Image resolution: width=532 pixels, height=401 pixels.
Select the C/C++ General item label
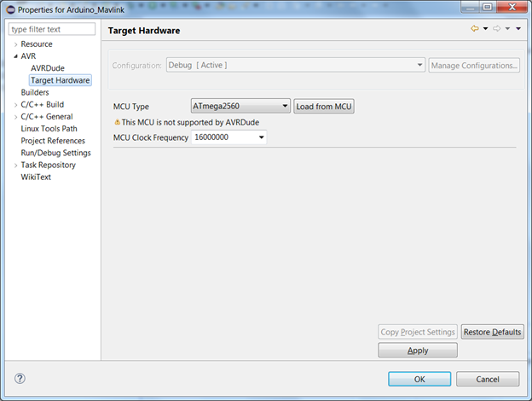[x=47, y=117]
